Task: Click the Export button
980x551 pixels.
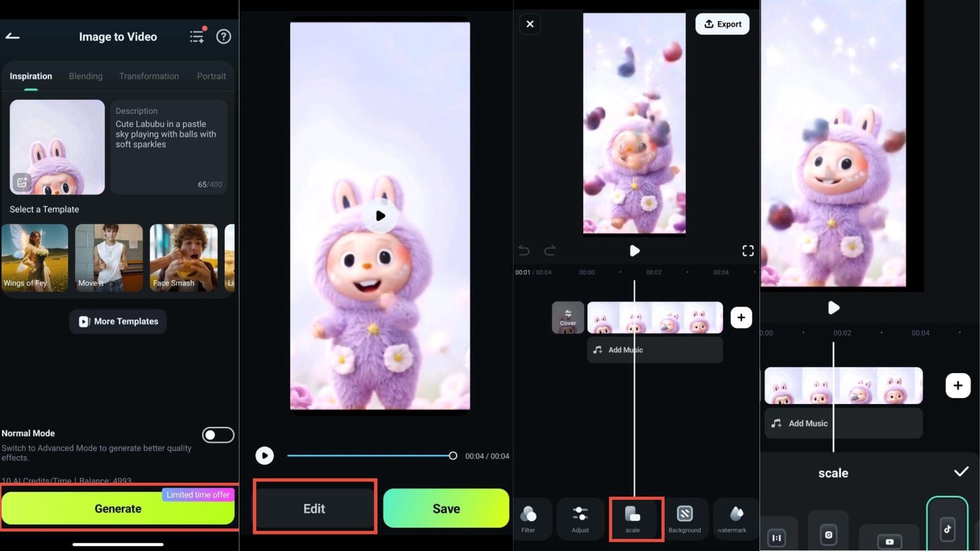Action: click(722, 24)
